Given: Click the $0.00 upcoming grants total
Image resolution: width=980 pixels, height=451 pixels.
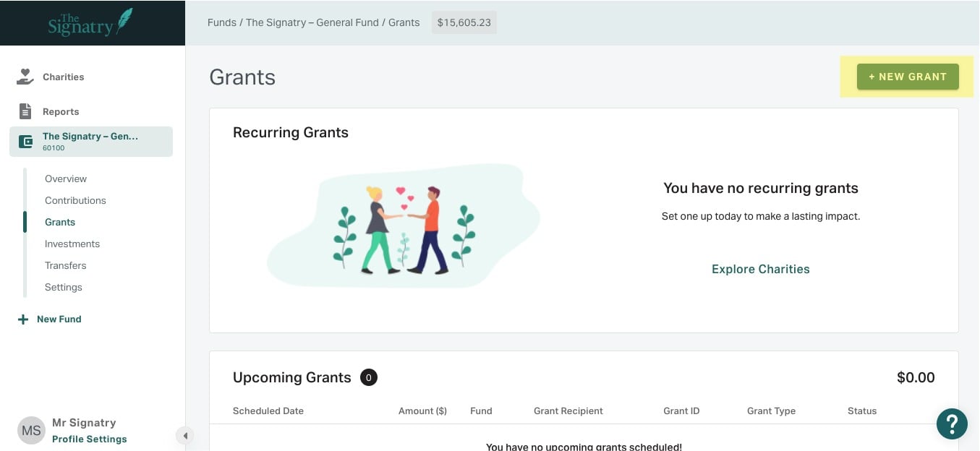Looking at the screenshot, I should [916, 377].
